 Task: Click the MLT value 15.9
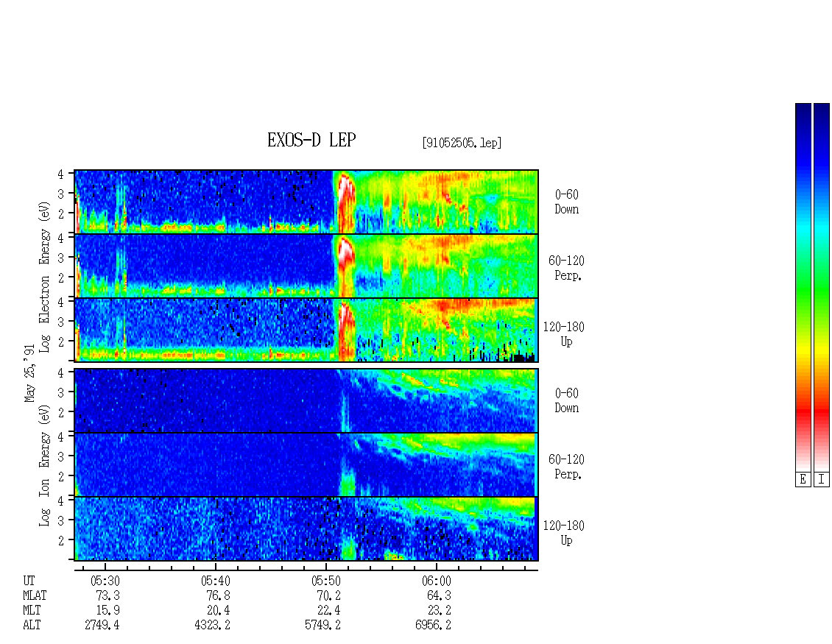[107, 611]
